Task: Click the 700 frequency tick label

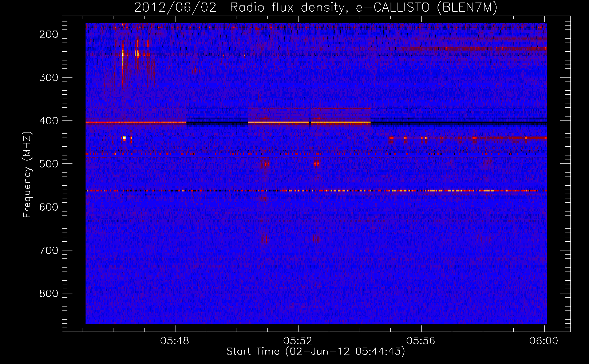Action: (x=49, y=250)
